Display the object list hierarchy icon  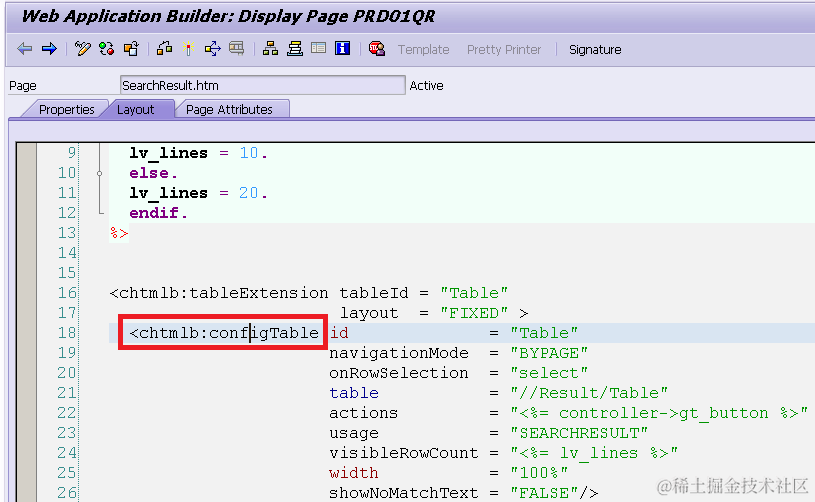pos(270,49)
